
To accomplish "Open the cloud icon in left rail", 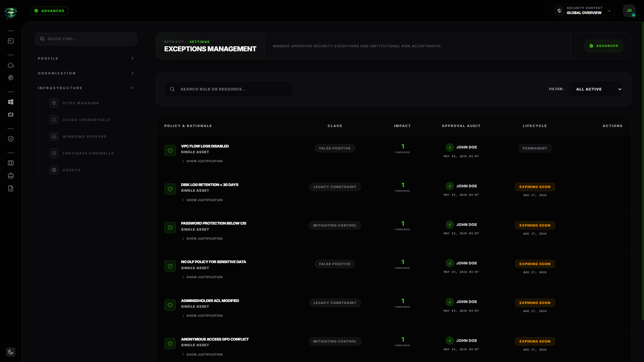I will (11, 65).
